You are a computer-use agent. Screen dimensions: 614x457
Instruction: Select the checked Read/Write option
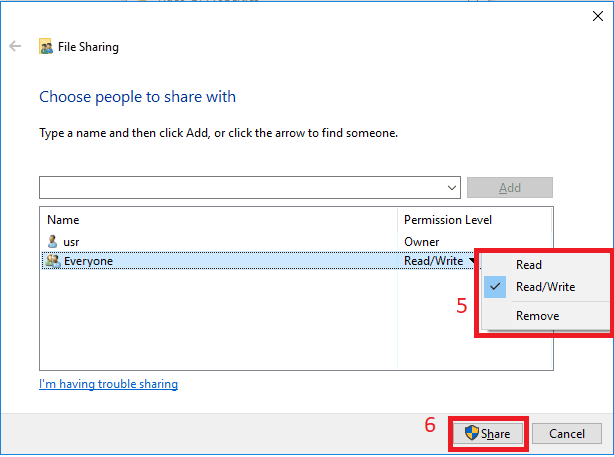545,287
